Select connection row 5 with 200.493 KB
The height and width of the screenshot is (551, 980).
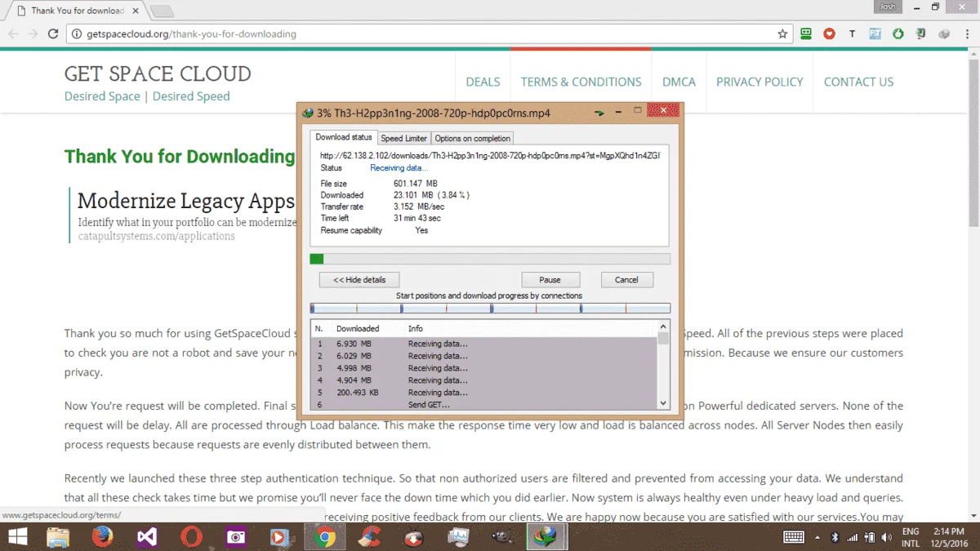pos(484,393)
